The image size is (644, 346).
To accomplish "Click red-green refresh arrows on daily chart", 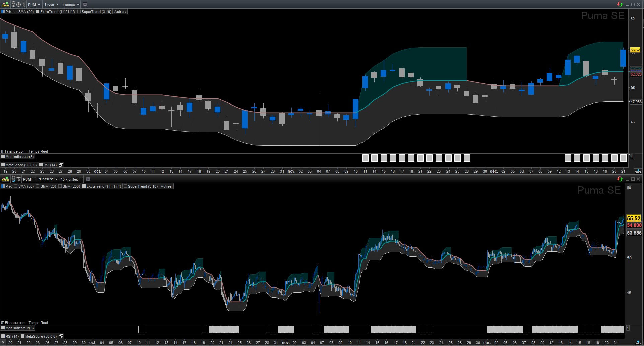I will tap(620, 4).
